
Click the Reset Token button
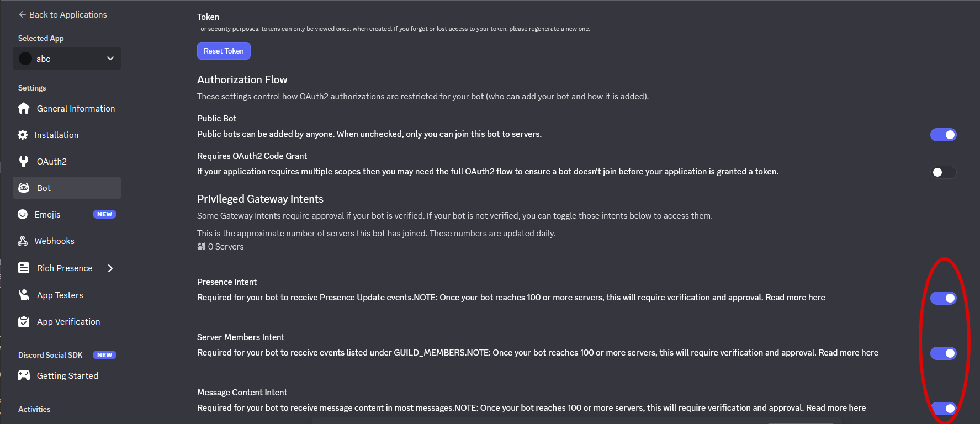(224, 50)
